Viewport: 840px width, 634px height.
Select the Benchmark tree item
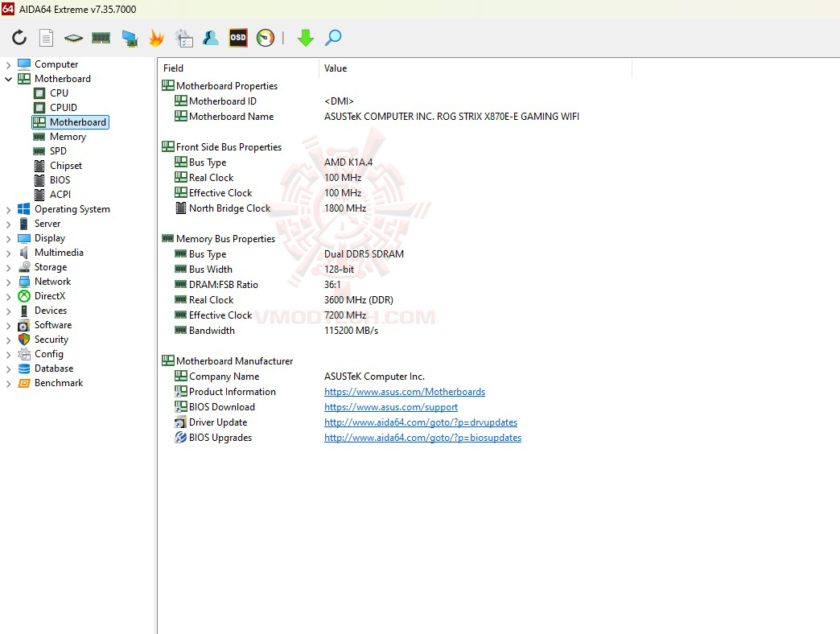pos(59,383)
